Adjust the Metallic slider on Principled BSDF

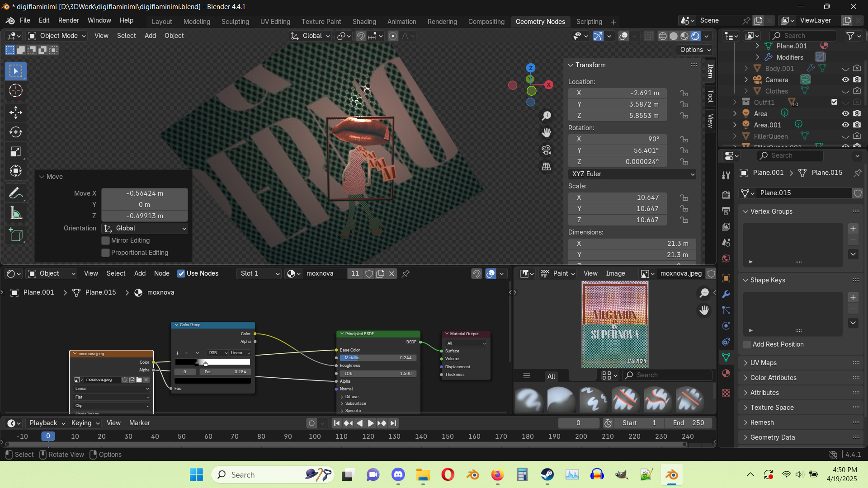click(x=378, y=357)
